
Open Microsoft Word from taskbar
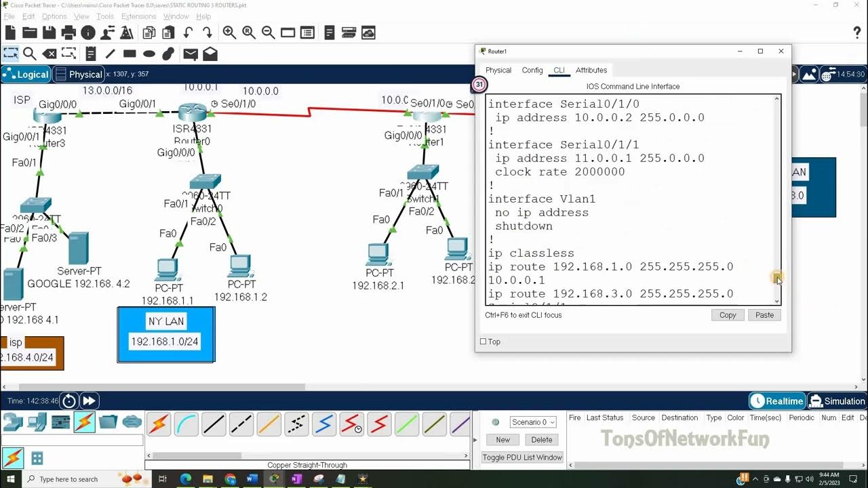pos(252,479)
